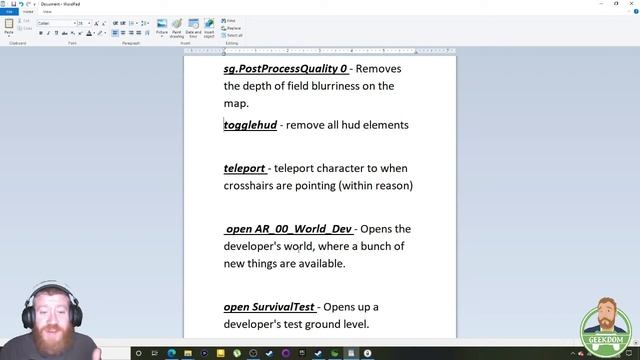Click the Increase indent button
Viewport: 640px width, 360px height.
(x=123, y=23)
